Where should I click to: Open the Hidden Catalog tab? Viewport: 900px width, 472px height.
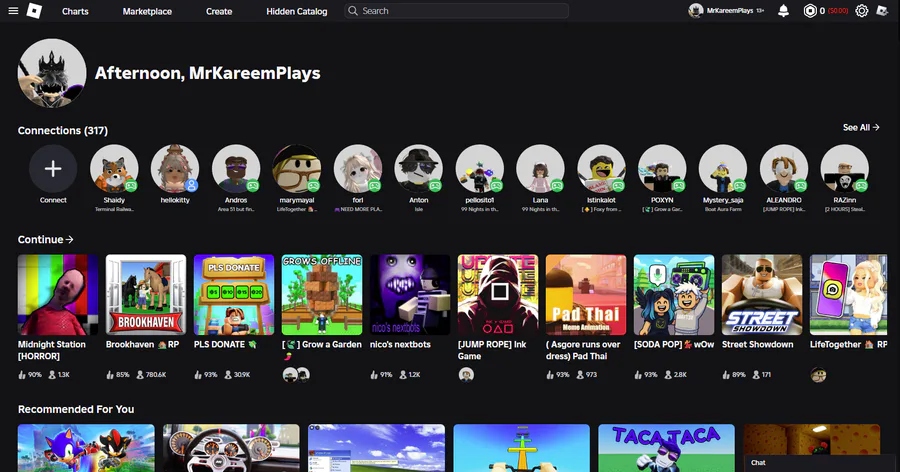(297, 11)
